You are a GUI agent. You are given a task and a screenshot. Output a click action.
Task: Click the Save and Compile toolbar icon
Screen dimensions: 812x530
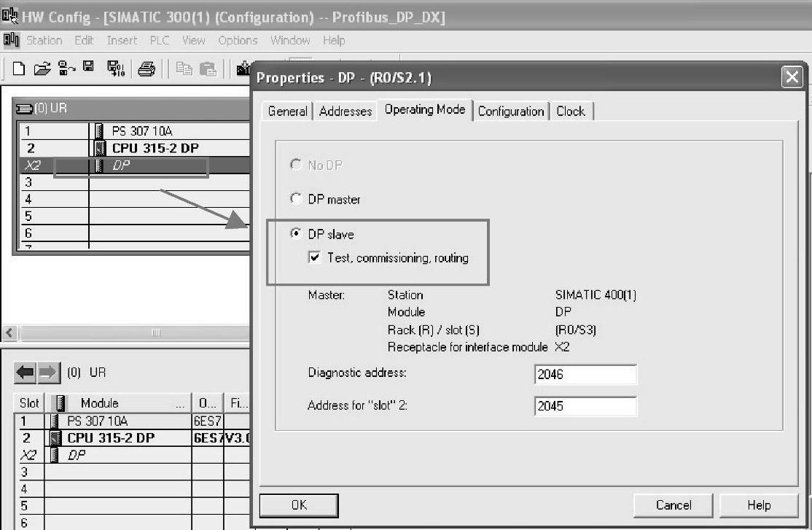(115, 69)
